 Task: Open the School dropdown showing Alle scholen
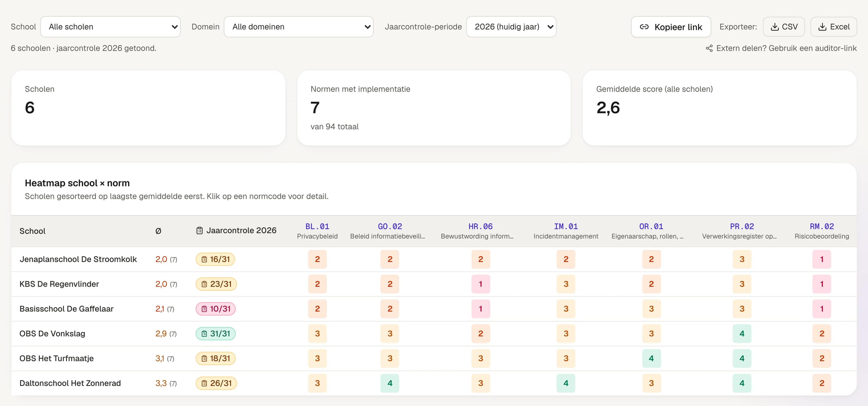click(110, 27)
